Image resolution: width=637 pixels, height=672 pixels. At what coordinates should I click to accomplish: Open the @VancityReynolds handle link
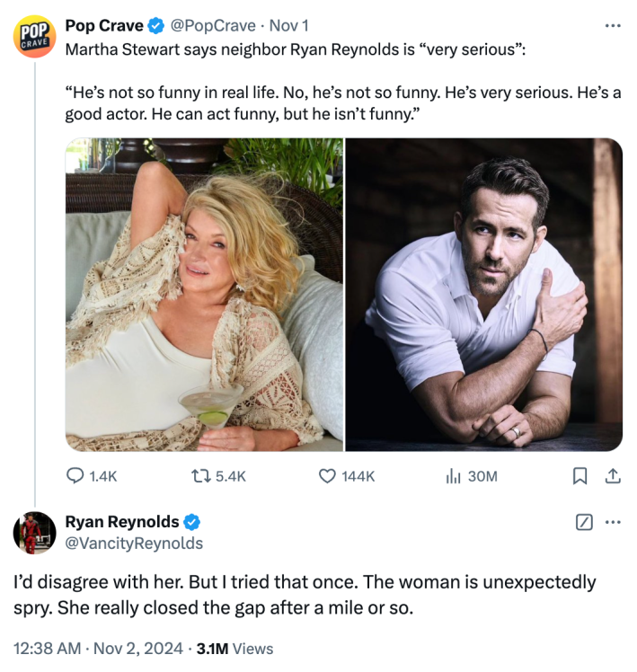[134, 544]
